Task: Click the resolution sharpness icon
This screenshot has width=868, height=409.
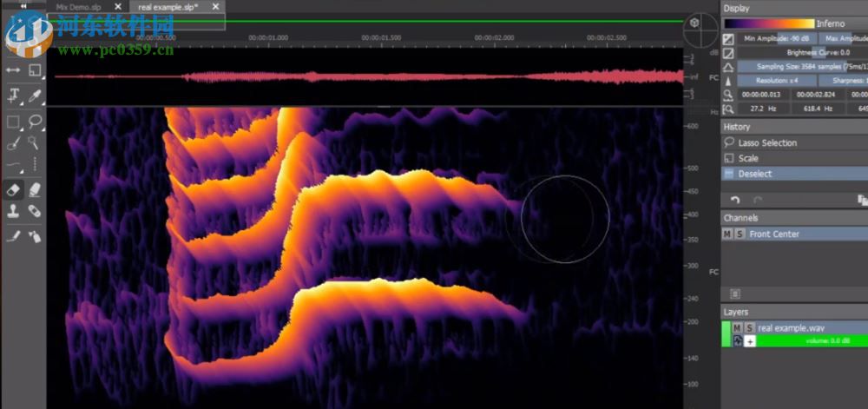Action: [x=728, y=81]
